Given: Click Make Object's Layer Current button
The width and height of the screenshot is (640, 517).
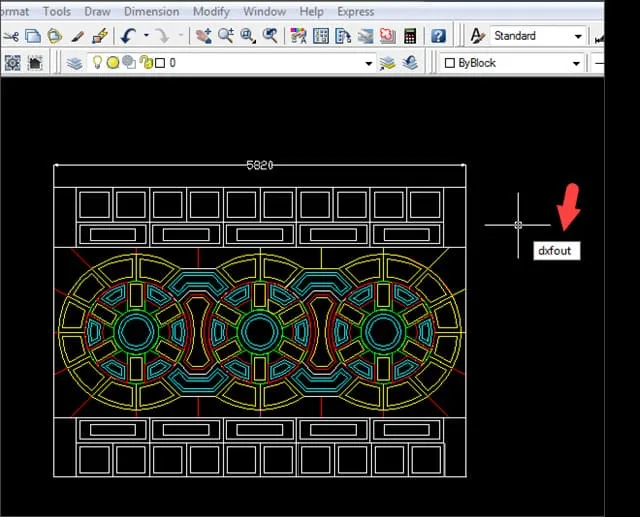Looking at the screenshot, I should 388,62.
